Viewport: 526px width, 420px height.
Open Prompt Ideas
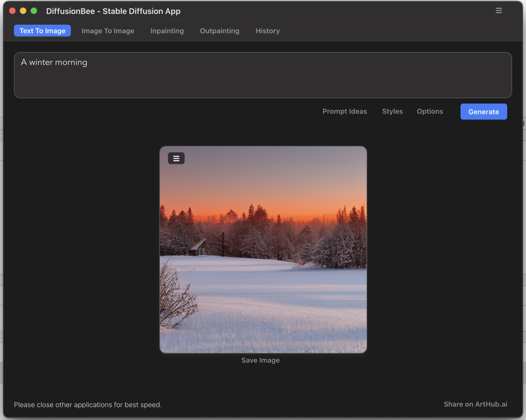345,112
